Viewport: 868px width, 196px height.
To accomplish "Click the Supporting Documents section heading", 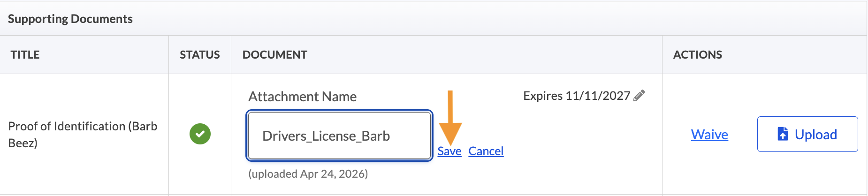I will click(x=70, y=19).
